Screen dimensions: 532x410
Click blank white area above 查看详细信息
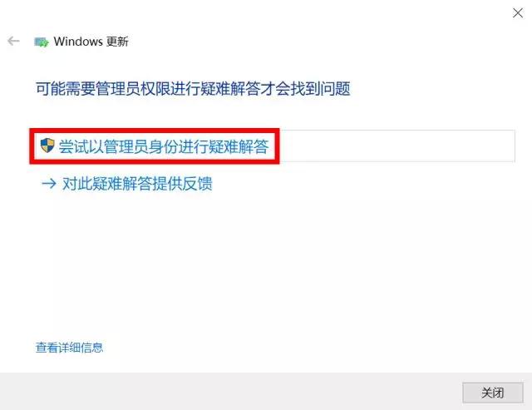204,271
